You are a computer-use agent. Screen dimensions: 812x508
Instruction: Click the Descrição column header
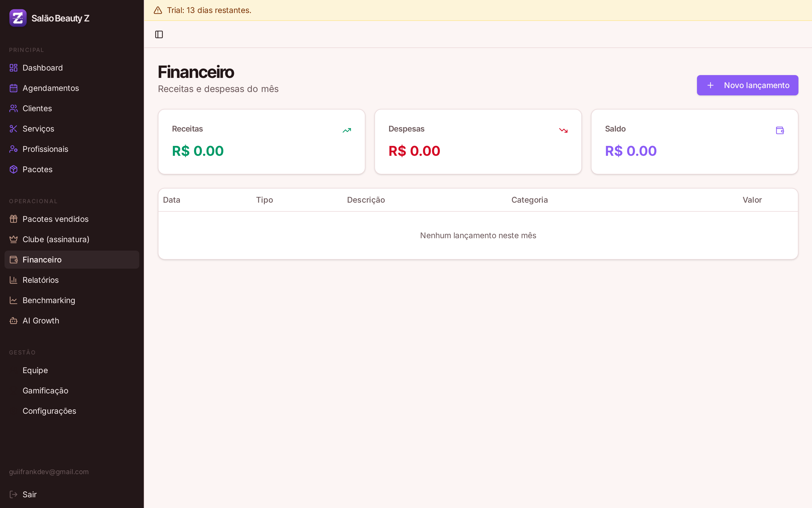[x=366, y=200]
